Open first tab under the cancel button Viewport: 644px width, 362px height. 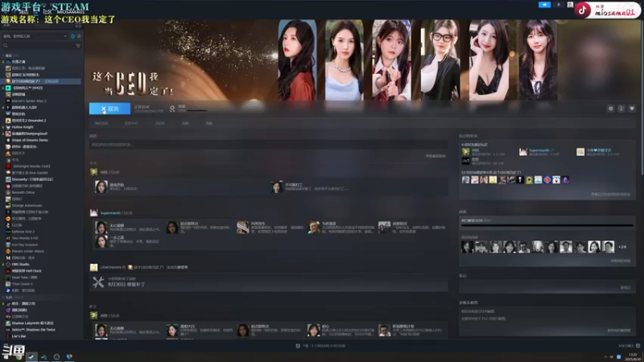101,123
